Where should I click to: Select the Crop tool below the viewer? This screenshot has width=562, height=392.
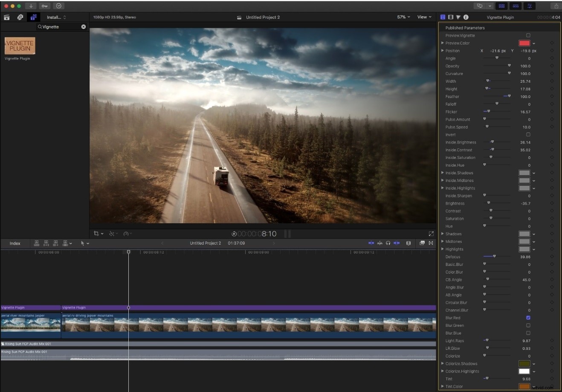pyautogui.click(x=97, y=233)
